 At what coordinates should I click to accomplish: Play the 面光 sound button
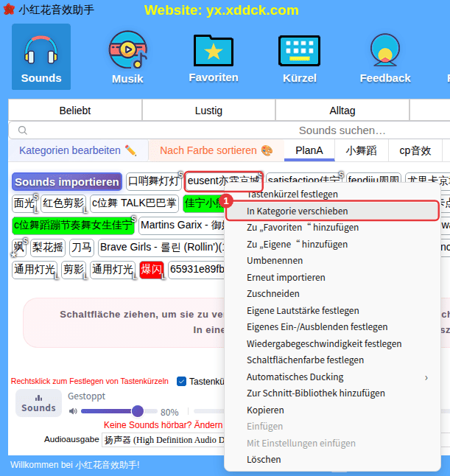click(24, 203)
